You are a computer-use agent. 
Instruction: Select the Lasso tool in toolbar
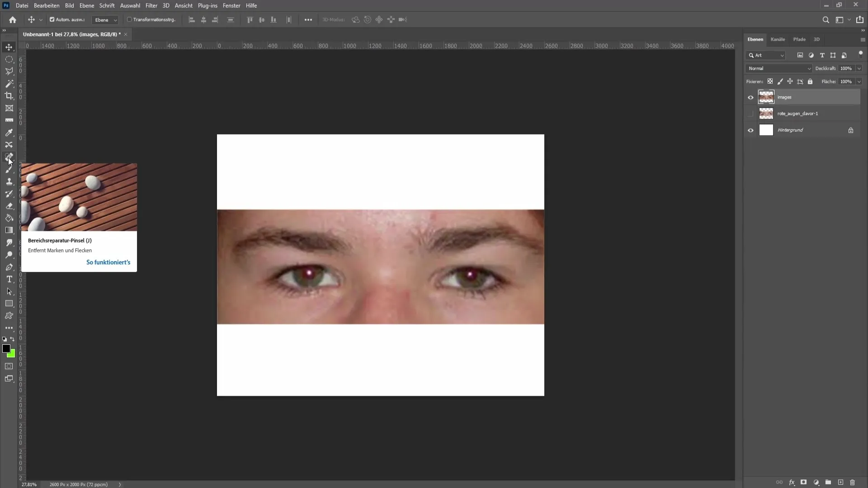point(9,71)
